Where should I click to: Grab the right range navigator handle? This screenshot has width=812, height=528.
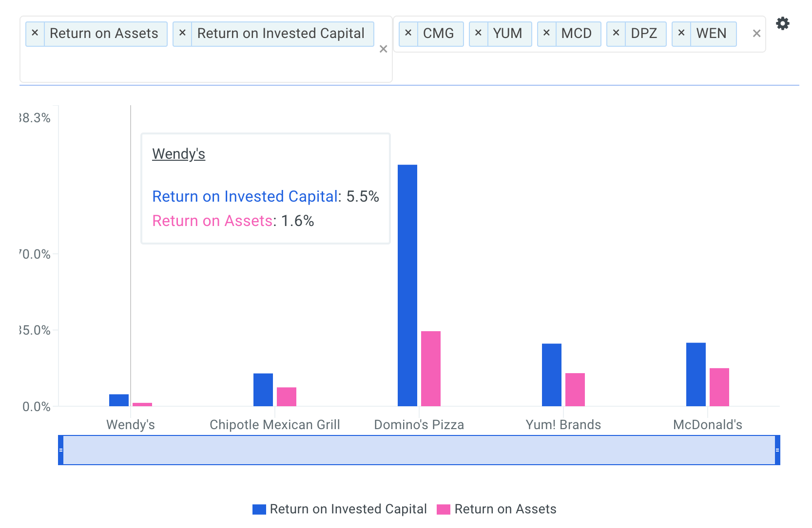click(x=777, y=450)
